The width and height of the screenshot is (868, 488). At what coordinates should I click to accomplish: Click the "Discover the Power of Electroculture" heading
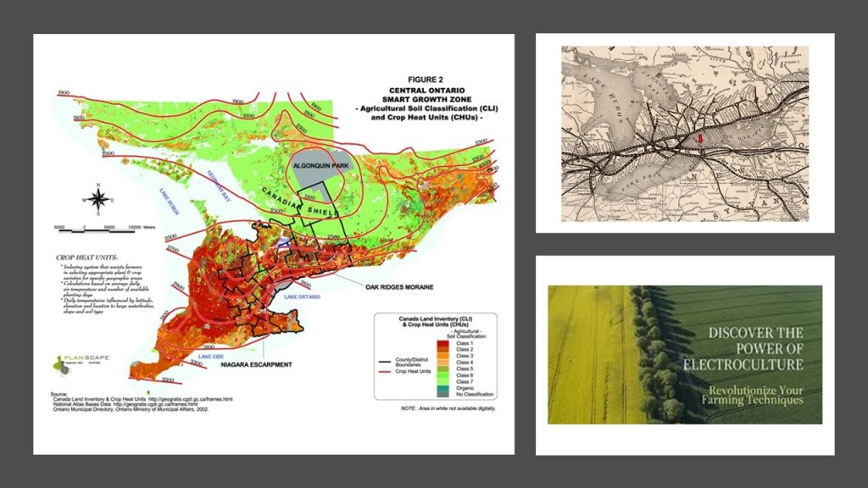(743, 348)
